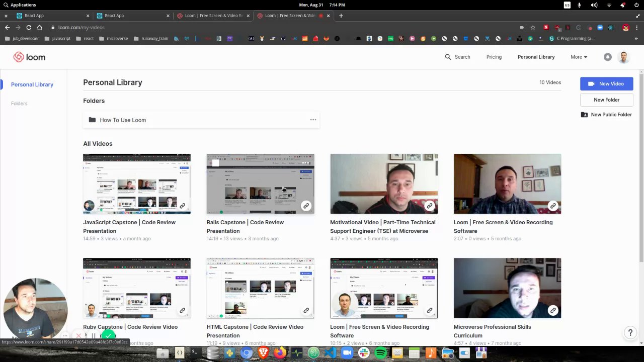The width and height of the screenshot is (644, 362).
Task: Copy link for Rails Capstone video
Action: tap(306, 206)
